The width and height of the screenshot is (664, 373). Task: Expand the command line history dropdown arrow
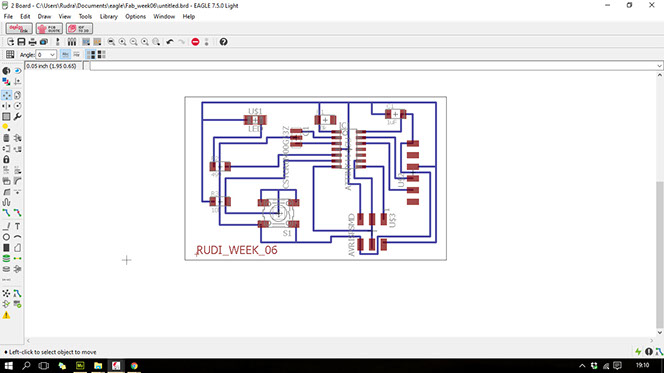pyautogui.click(x=659, y=66)
